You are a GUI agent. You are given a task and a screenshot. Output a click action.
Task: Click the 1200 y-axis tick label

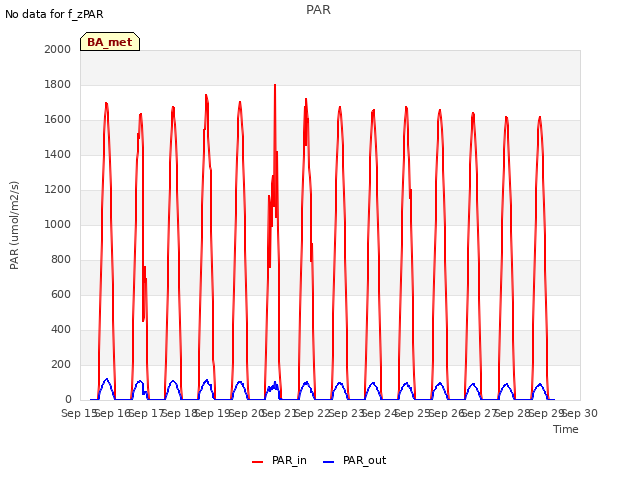click(x=58, y=189)
